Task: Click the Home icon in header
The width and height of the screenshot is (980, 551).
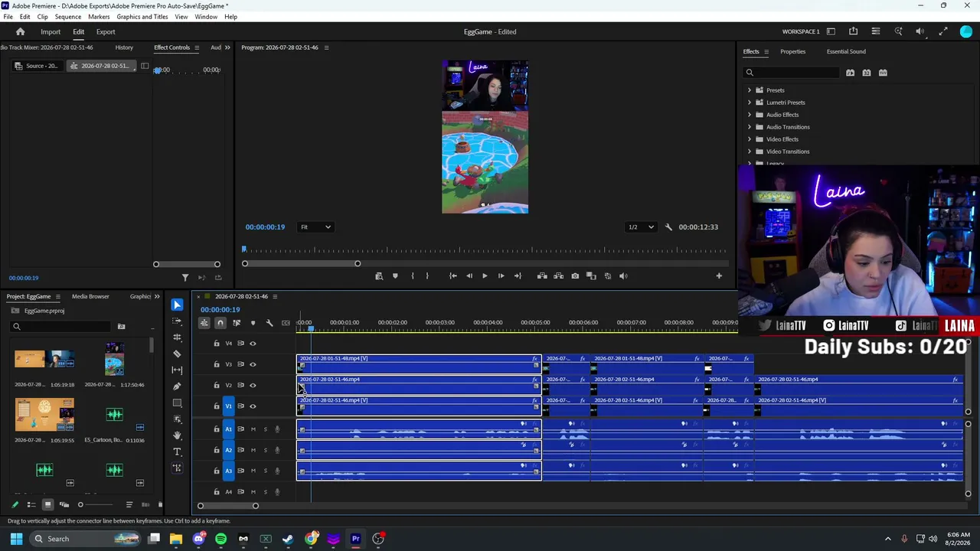Action: tap(21, 32)
